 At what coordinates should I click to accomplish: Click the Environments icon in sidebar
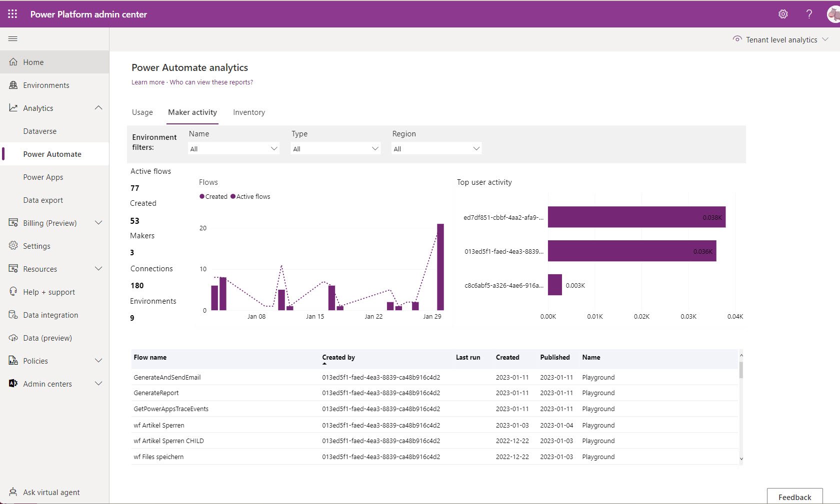click(x=13, y=85)
